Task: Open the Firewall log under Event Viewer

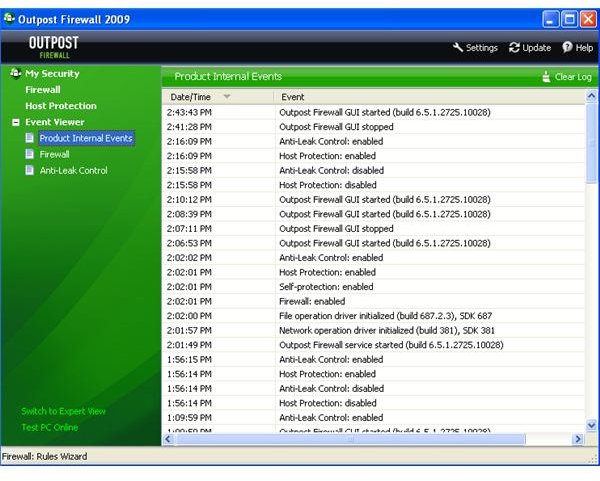Action: point(54,154)
